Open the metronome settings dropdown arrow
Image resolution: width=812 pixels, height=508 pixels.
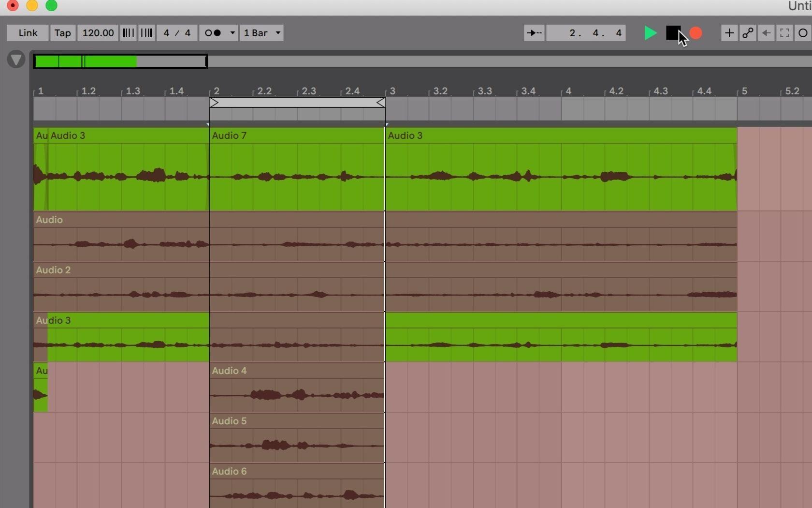click(232, 33)
